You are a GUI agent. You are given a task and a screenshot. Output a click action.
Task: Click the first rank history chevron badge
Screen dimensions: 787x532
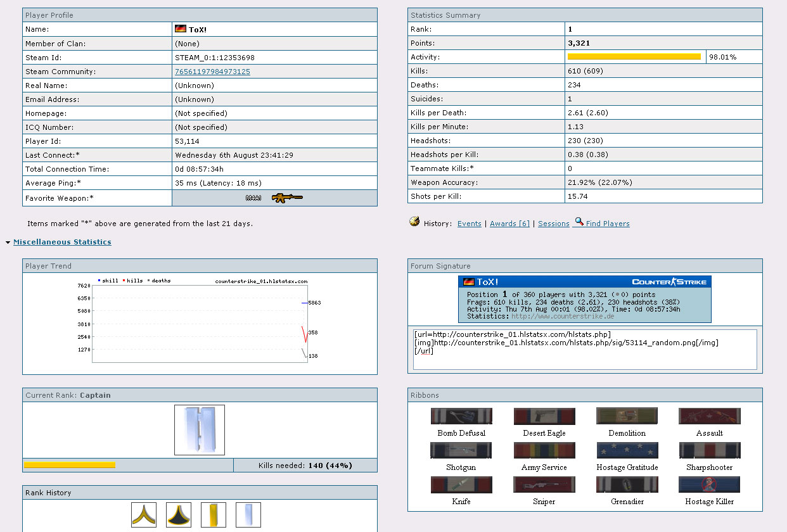coord(144,515)
